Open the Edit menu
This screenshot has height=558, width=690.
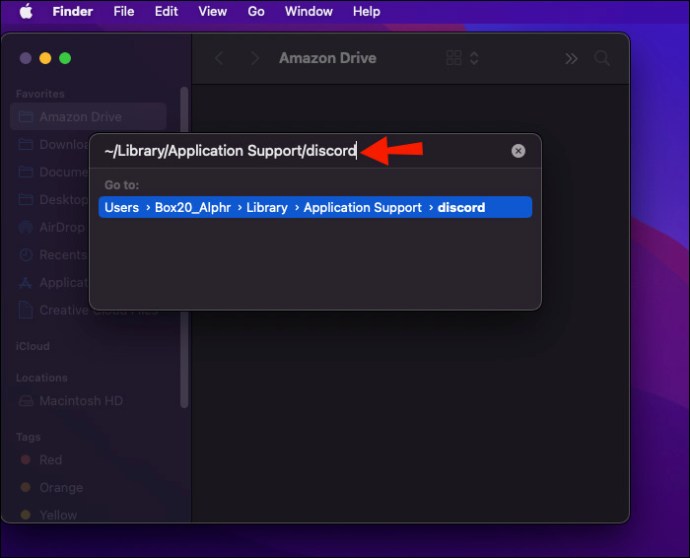click(166, 11)
